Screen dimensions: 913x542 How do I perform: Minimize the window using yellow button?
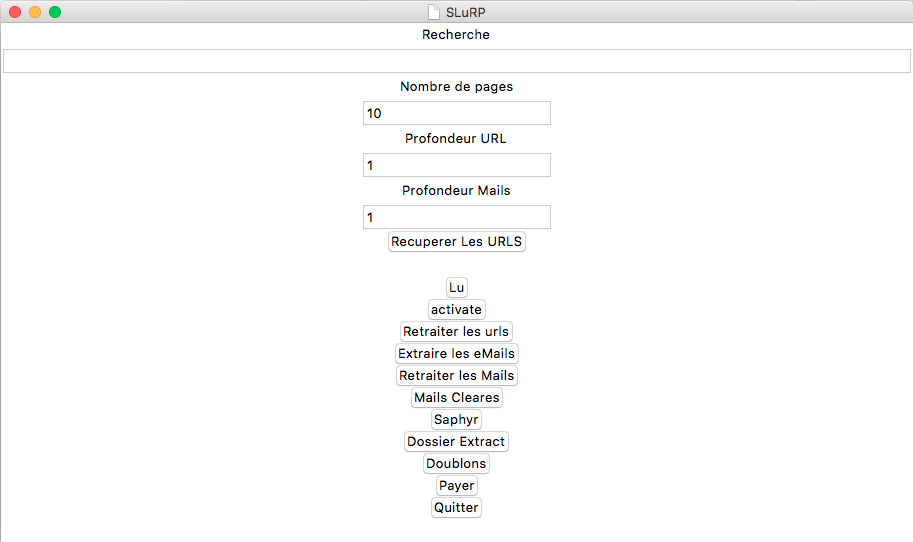coord(35,12)
